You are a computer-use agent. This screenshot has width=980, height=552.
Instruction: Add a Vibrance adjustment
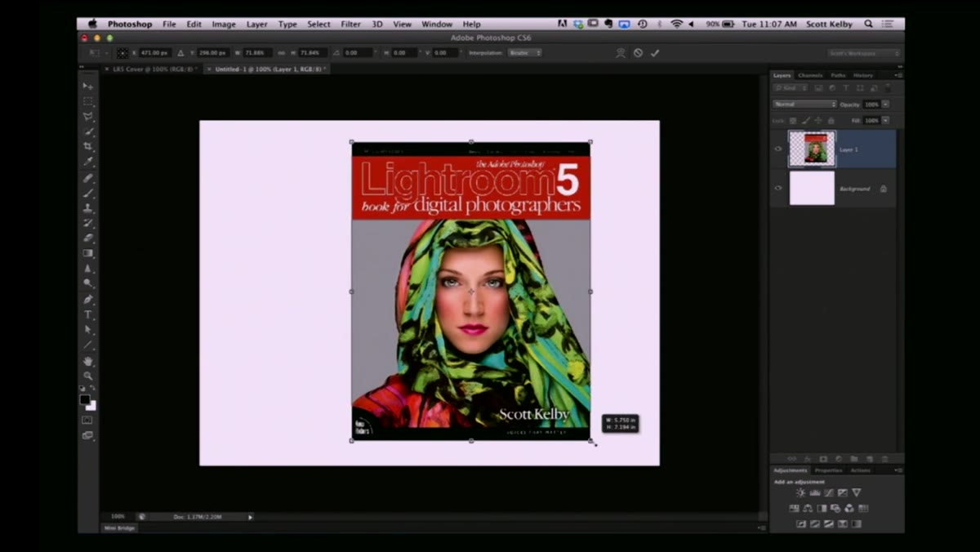(857, 492)
